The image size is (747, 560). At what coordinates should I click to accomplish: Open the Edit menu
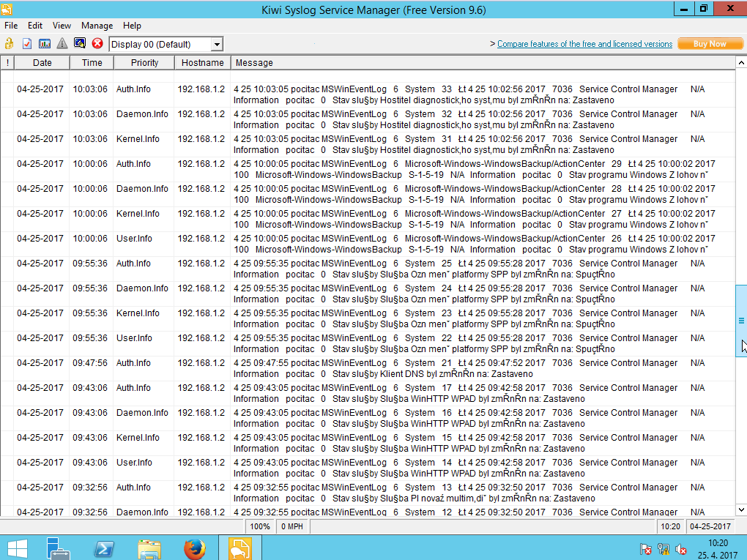click(x=34, y=25)
